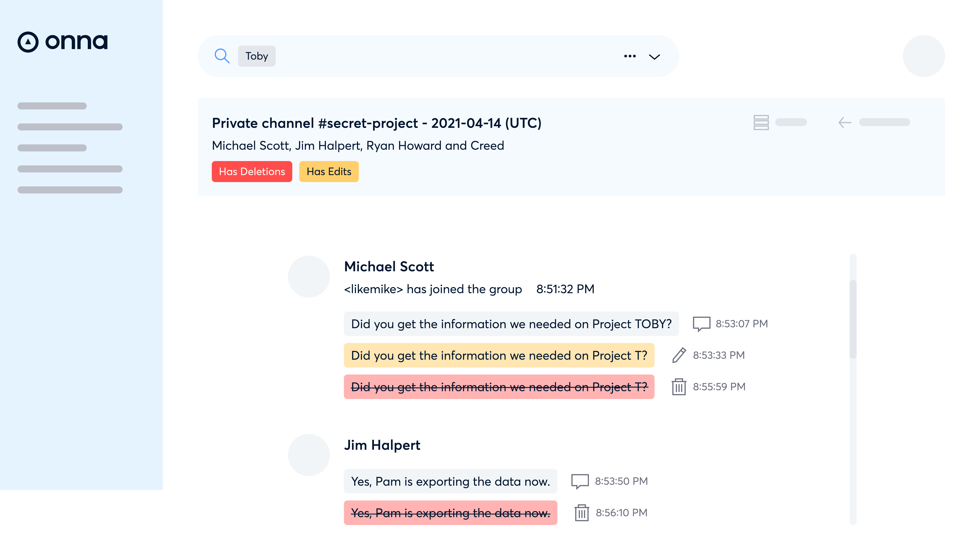Click trash icon beside 8:55:59 PM
The width and height of the screenshot is (980, 560).
(678, 387)
